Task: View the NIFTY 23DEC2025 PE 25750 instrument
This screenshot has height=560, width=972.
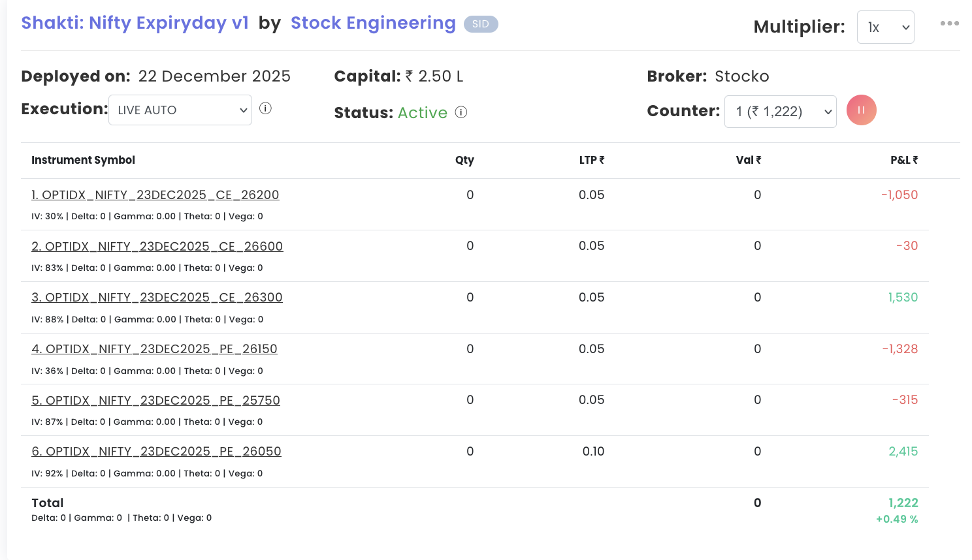Action: 156,401
